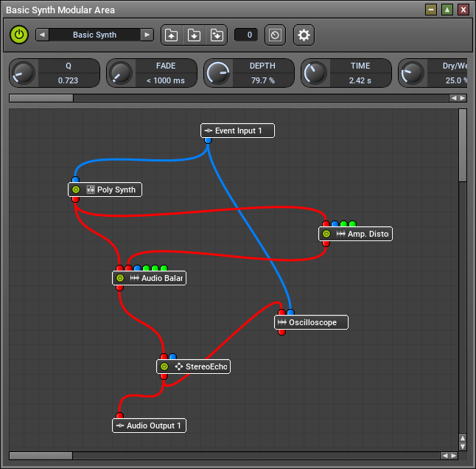This screenshot has height=469, width=476.
Task: Select next preset with right arrow
Action: tap(147, 35)
